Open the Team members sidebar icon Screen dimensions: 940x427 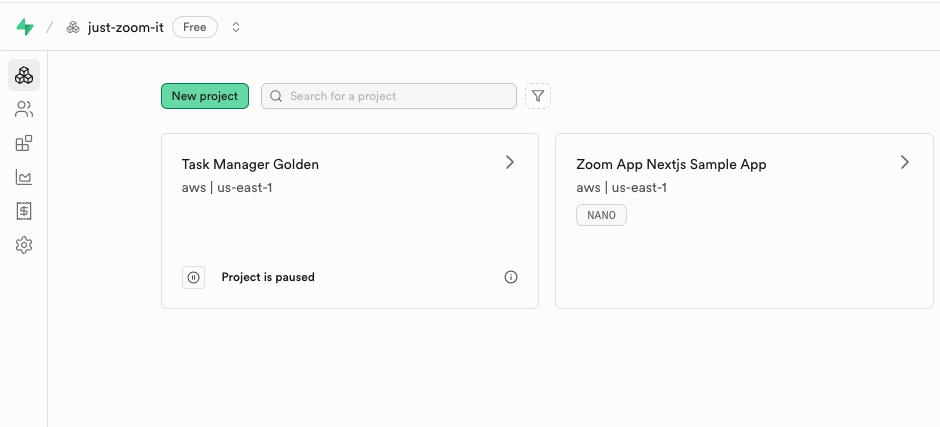point(24,109)
